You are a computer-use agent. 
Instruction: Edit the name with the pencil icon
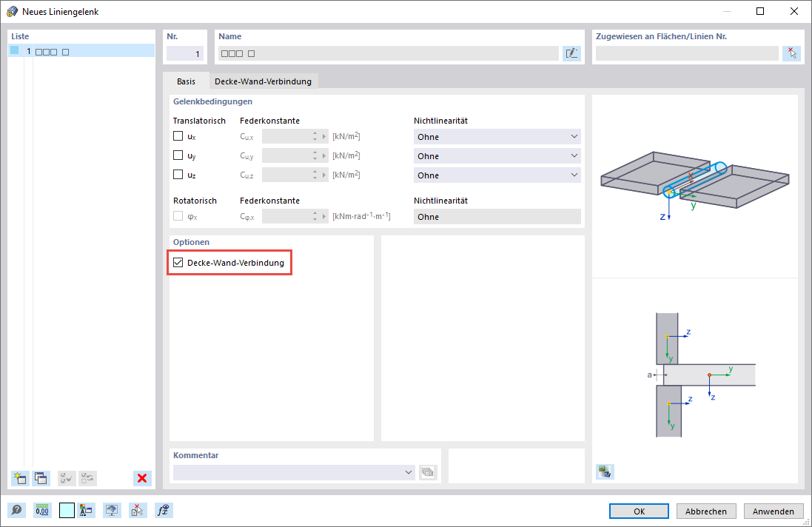(x=571, y=53)
